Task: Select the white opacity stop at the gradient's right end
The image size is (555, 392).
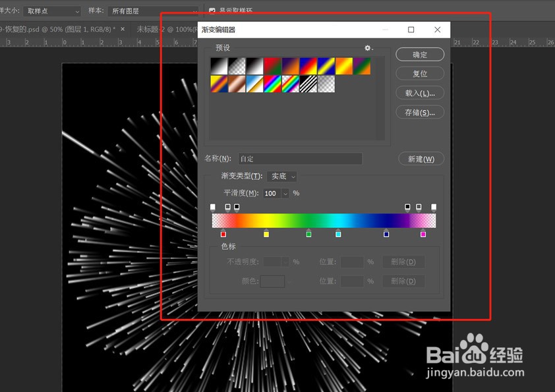Action: pyautogui.click(x=434, y=207)
